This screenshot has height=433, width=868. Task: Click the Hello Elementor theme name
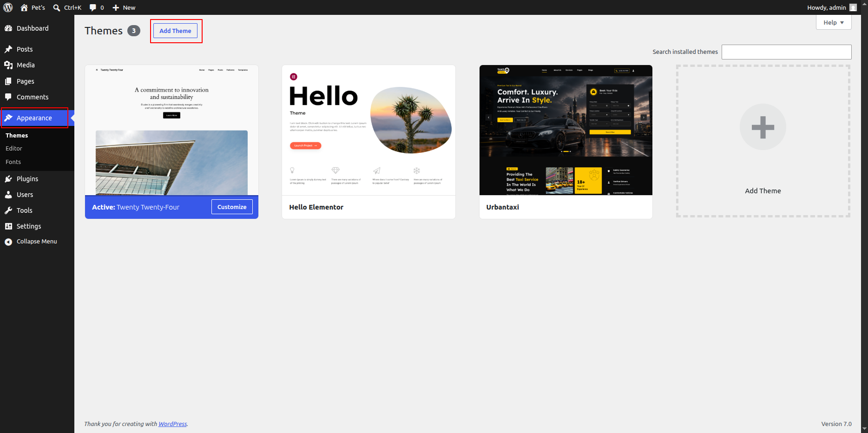coord(316,207)
